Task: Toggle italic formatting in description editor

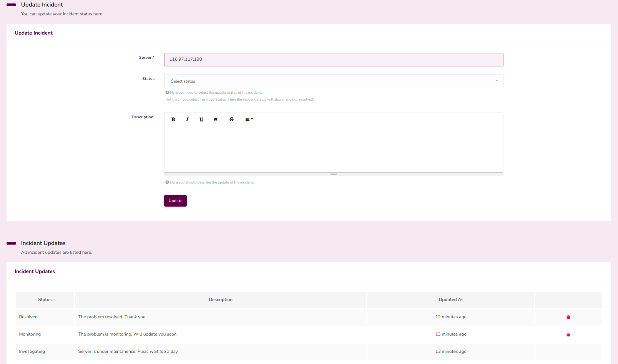Action: tap(187, 119)
